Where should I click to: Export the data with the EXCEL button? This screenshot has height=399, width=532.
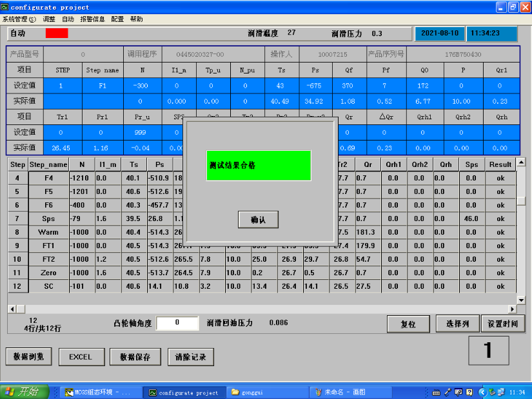[x=81, y=356]
